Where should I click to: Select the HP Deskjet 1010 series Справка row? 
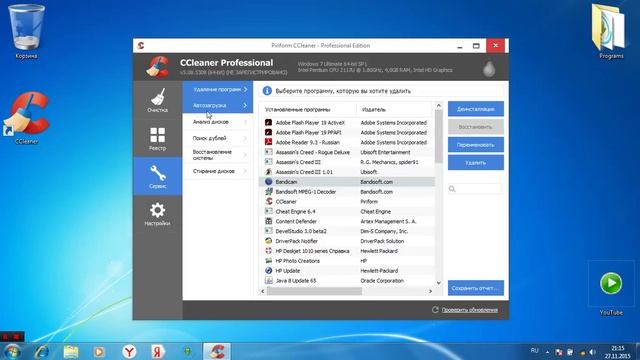pyautogui.click(x=347, y=251)
